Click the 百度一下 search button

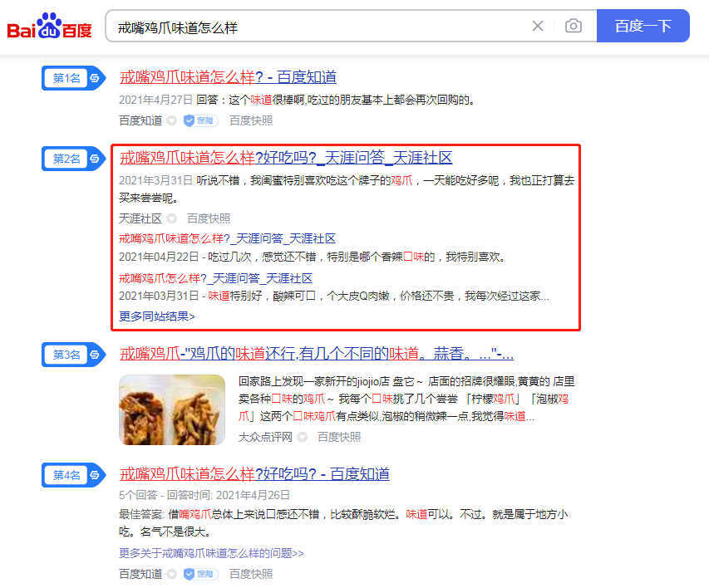[643, 26]
